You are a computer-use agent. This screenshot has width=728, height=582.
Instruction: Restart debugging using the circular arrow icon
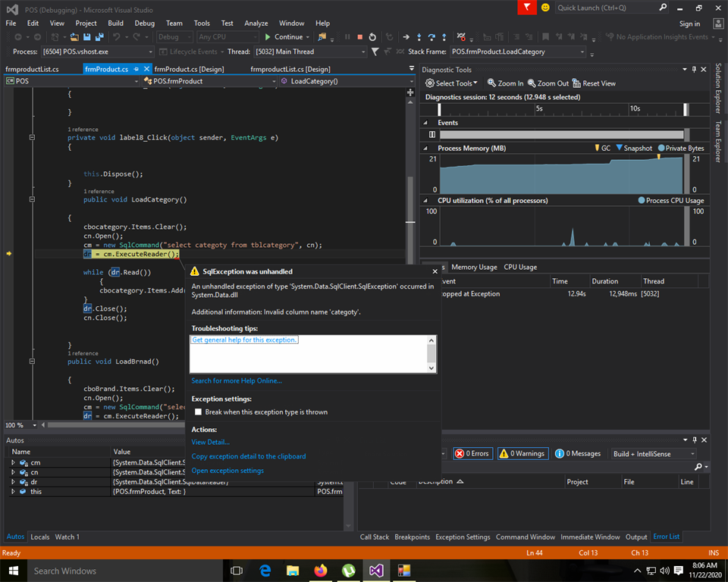[x=372, y=36]
